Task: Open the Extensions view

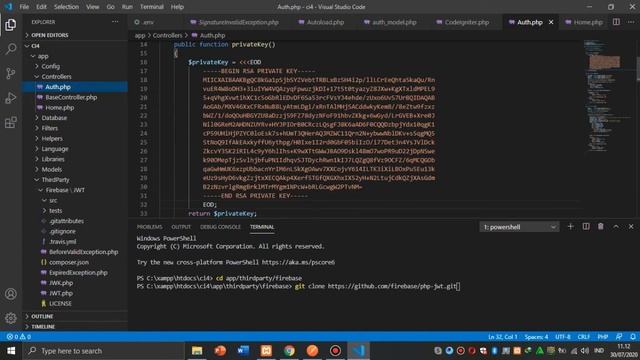Action: [11, 122]
